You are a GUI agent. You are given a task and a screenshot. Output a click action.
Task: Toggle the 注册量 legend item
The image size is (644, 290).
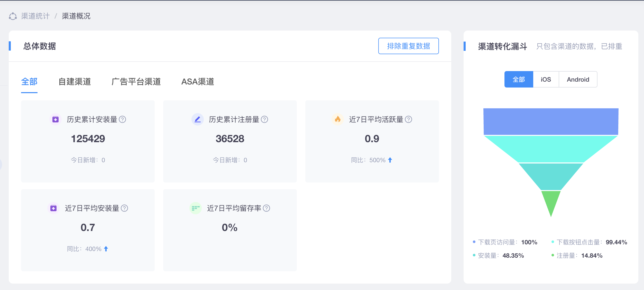coord(577,256)
